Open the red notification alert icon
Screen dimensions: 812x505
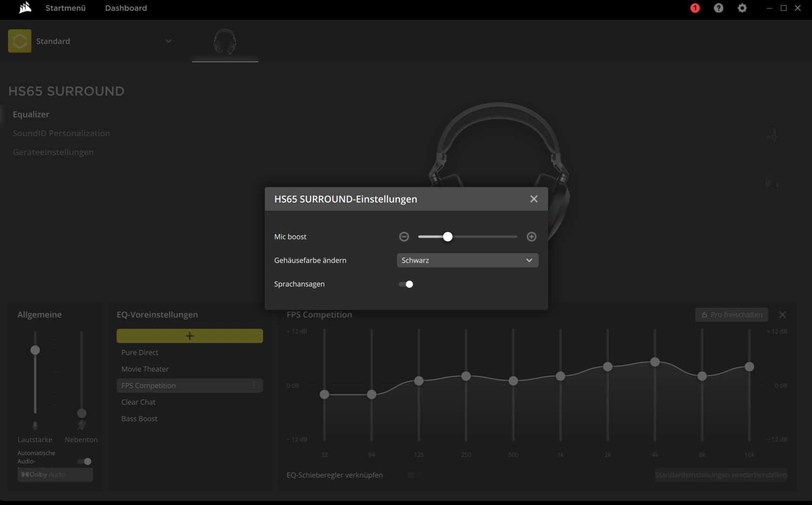coord(695,8)
